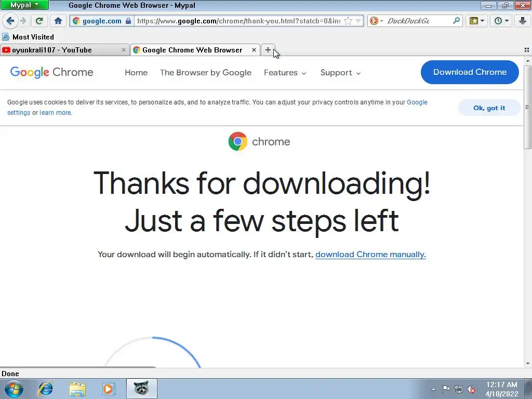Open a new tab with plus button
The image size is (532, 399).
tap(268, 50)
